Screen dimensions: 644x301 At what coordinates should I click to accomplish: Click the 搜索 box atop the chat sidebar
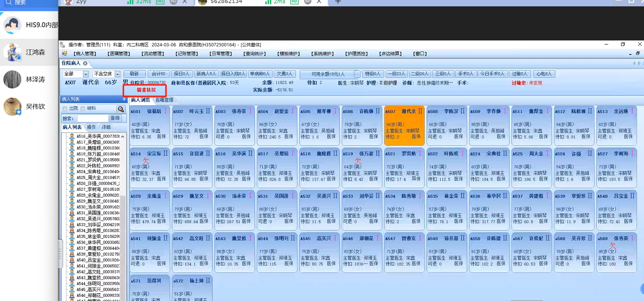coord(29,3)
